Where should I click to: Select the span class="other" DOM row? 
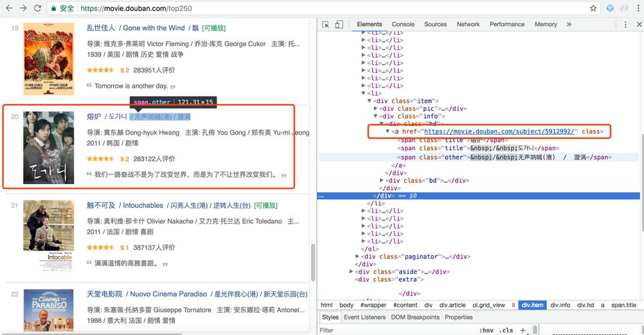tap(479, 157)
